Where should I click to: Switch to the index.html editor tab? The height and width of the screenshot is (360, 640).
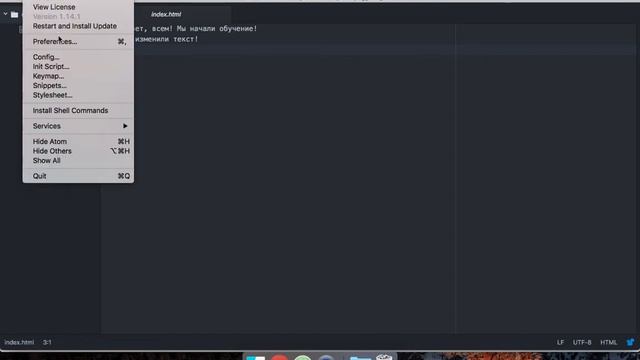click(x=166, y=14)
